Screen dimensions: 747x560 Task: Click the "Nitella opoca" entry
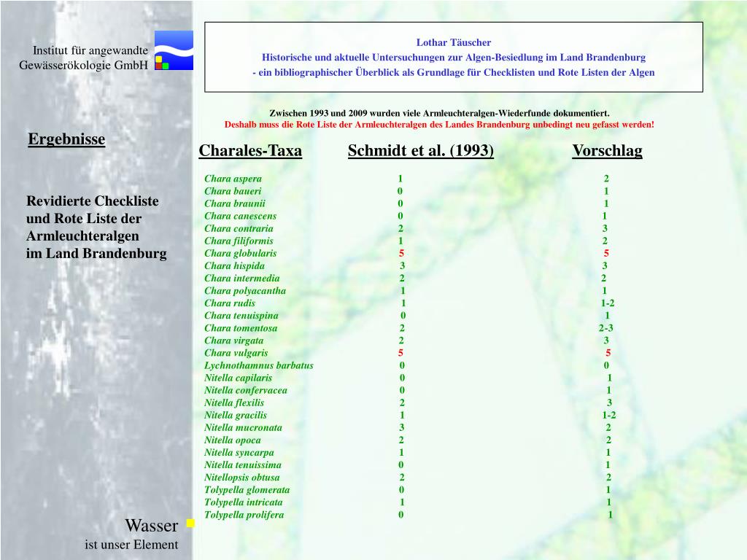233,440
